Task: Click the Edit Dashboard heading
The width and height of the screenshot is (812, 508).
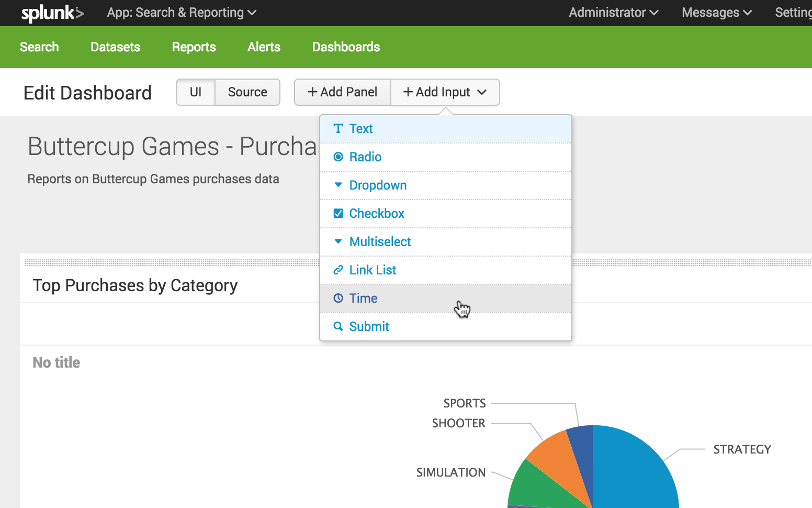Action: coord(87,93)
